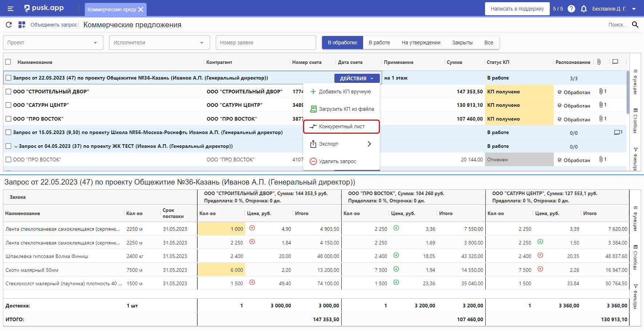
Task: Toggle the select-all header checkbox
Action: [x=8, y=62]
